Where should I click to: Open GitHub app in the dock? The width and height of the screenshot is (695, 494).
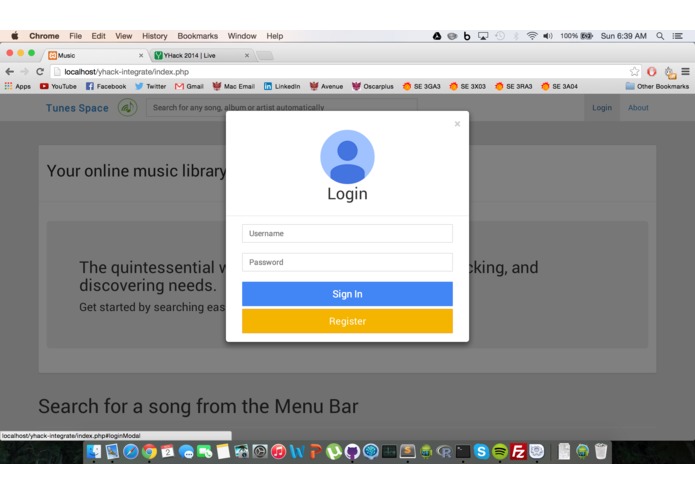coord(352,451)
